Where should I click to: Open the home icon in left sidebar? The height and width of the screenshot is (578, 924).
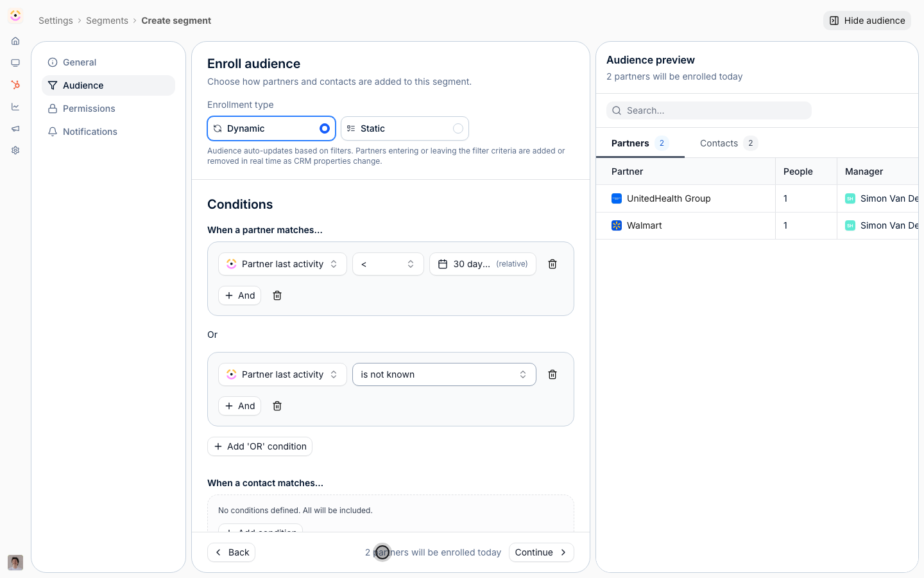click(x=15, y=41)
